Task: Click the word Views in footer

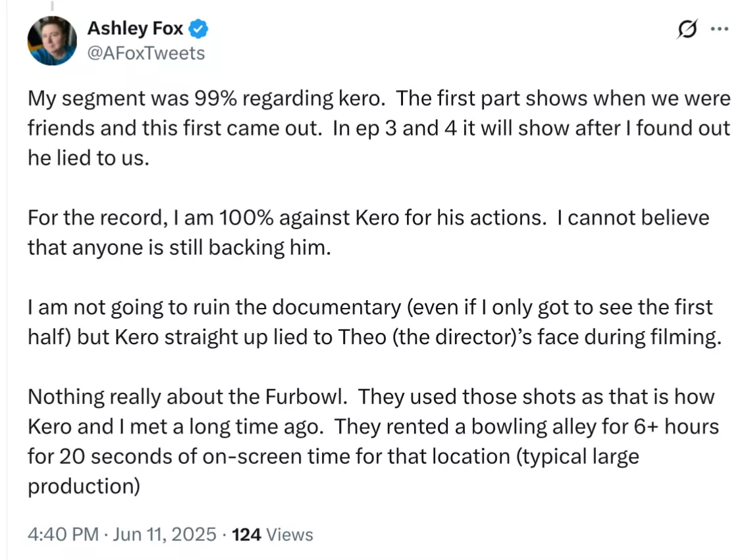Action: [290, 534]
